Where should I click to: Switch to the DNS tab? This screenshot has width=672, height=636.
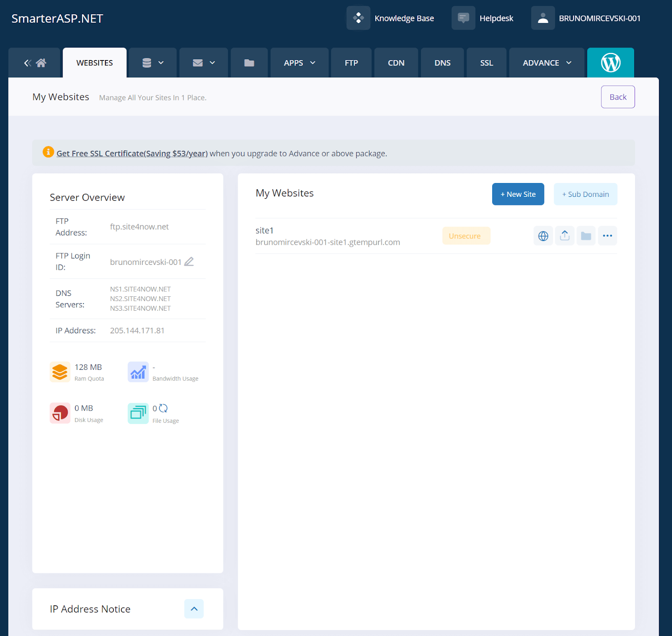coord(442,63)
